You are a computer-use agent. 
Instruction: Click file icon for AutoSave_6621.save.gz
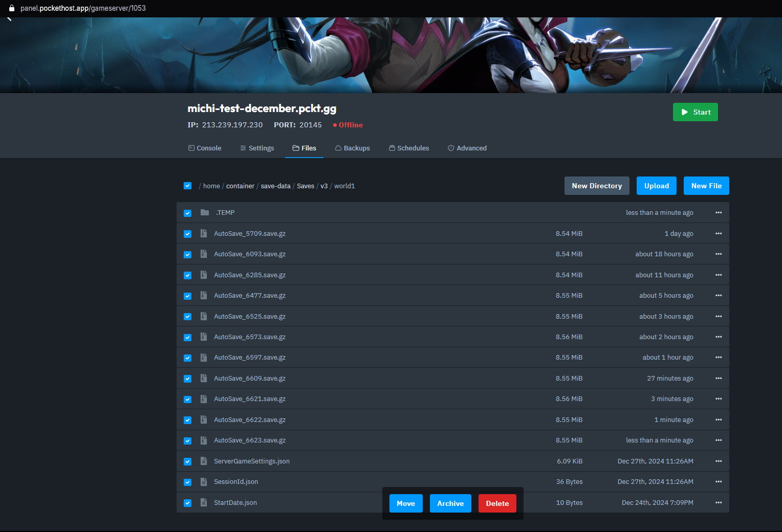pos(204,398)
